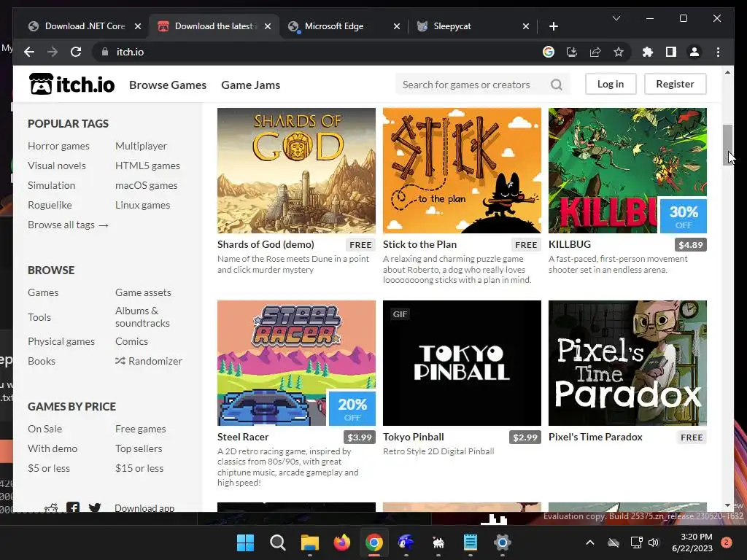The width and height of the screenshot is (747, 560).
Task: Click Download app link
Action: [x=144, y=507]
